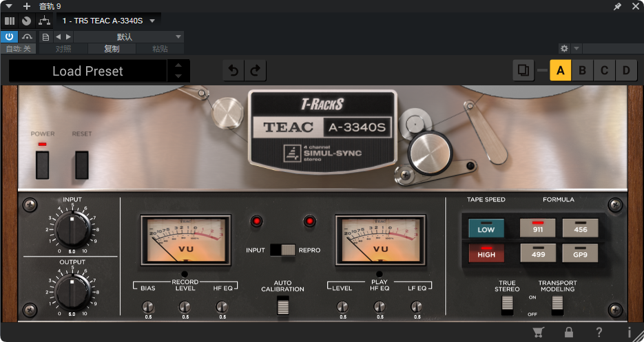Click the right VU meter
644x342 pixels.
(x=380, y=240)
